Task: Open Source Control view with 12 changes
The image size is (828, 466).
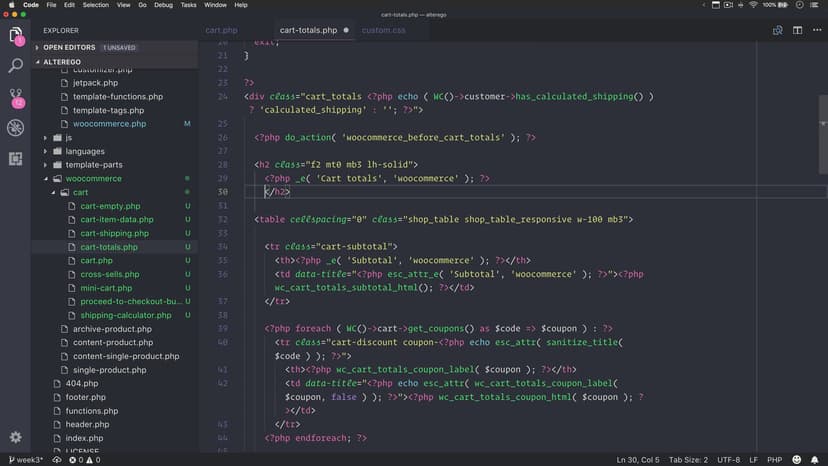Action: (15, 97)
